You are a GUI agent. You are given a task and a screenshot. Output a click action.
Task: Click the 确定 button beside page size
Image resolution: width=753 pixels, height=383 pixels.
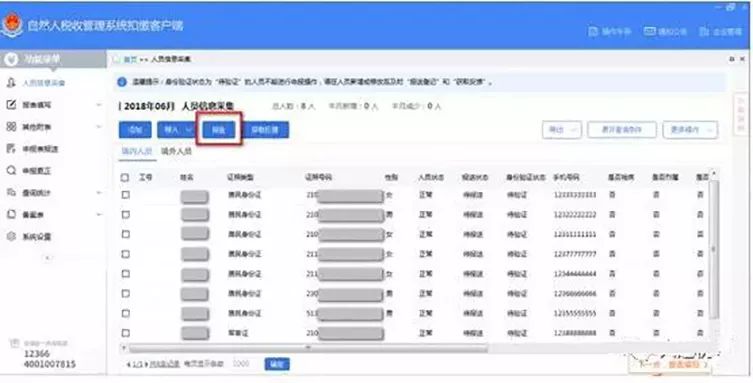277,364
